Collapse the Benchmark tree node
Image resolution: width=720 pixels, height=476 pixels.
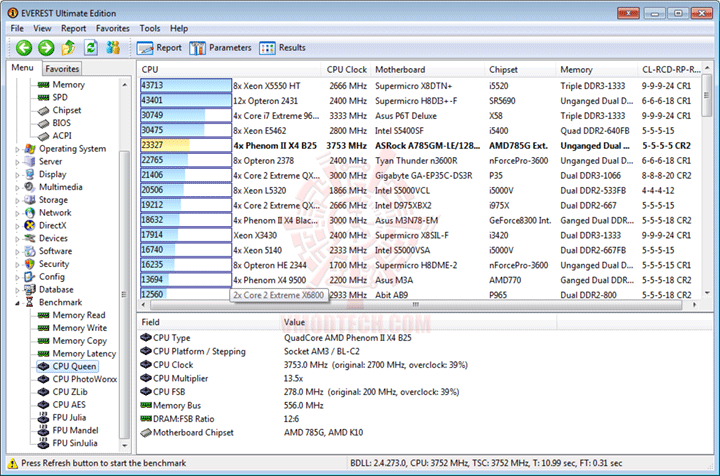(17, 303)
